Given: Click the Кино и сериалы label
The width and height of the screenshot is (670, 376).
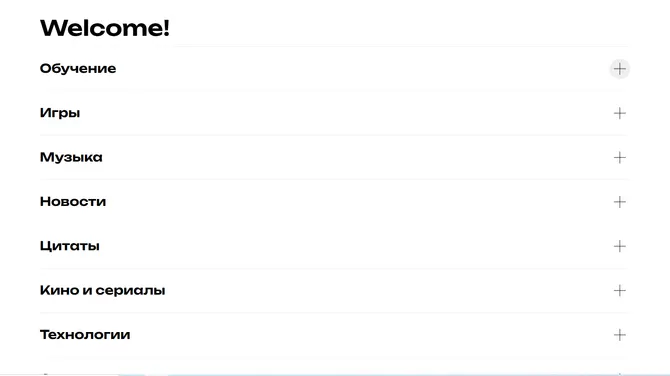Looking at the screenshot, I should click(103, 291).
